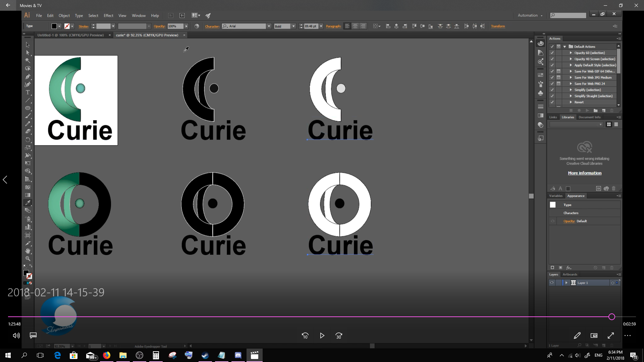
Task: Open the Symbols panel club icon
Action: click(540, 93)
